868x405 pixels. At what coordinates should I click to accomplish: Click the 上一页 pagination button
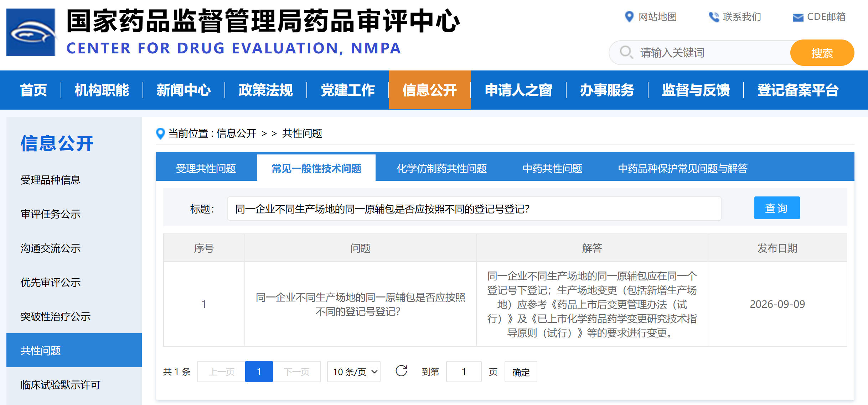click(x=221, y=372)
